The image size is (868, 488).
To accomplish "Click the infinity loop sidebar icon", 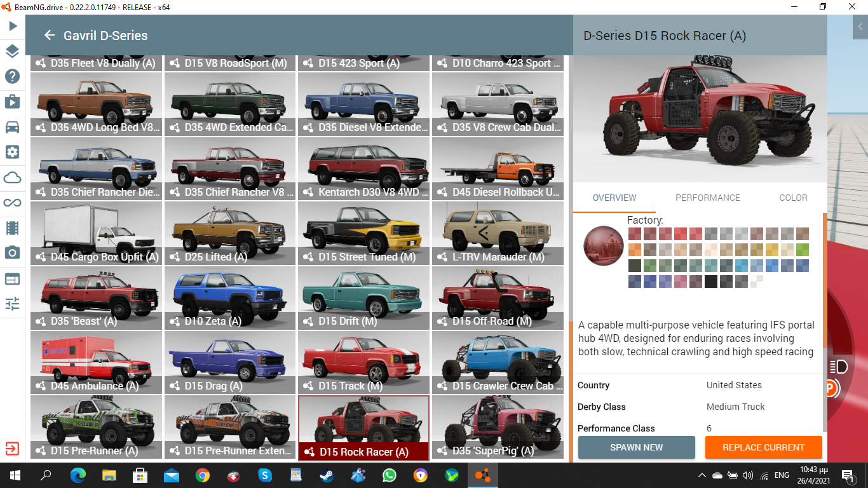I will 12,203.
